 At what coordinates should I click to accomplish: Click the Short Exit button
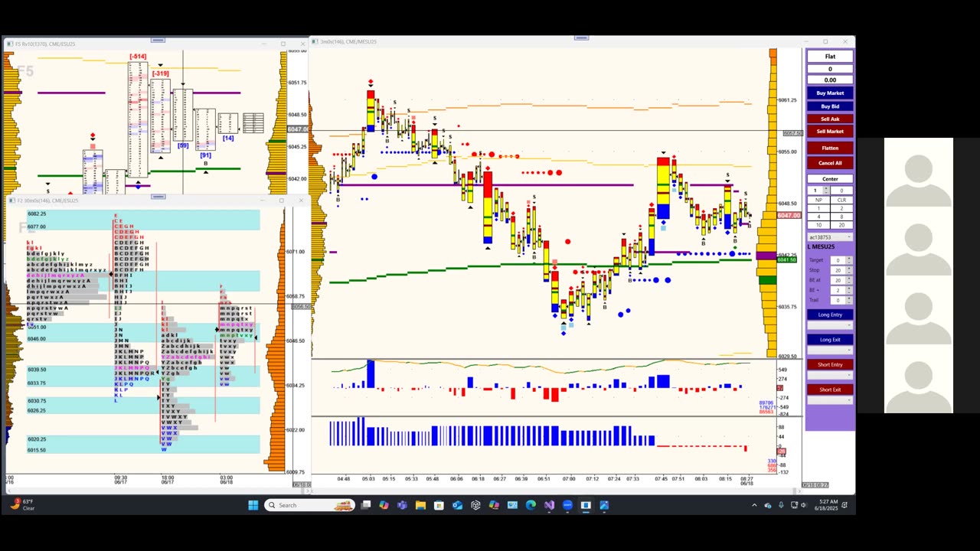point(830,390)
